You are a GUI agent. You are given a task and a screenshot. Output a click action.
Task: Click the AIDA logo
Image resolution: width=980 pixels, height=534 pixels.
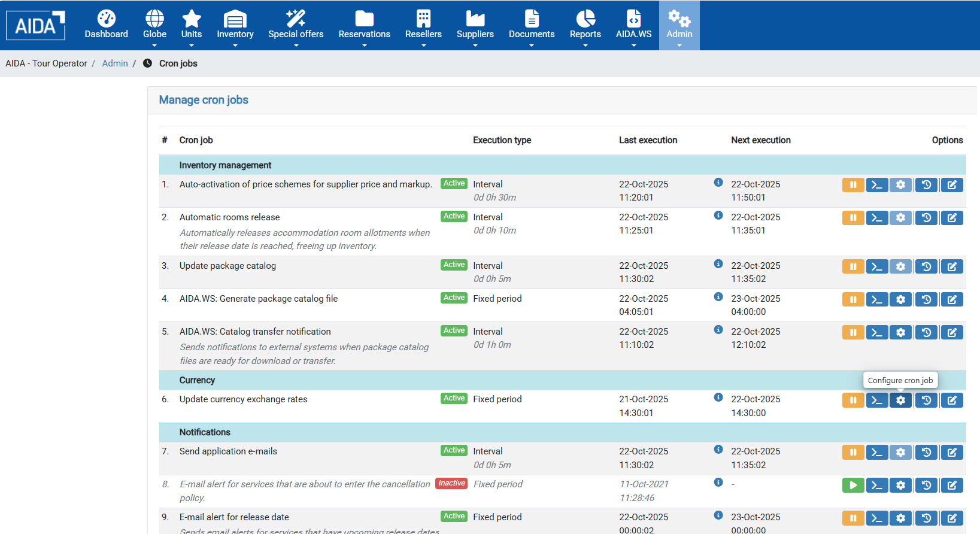(36, 25)
